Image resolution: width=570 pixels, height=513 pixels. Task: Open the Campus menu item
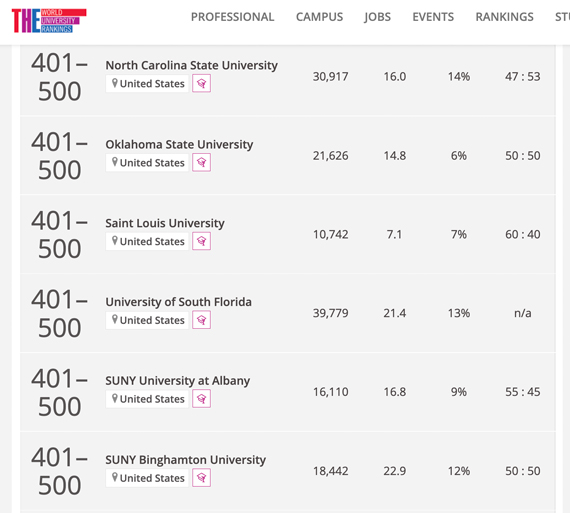click(x=319, y=17)
